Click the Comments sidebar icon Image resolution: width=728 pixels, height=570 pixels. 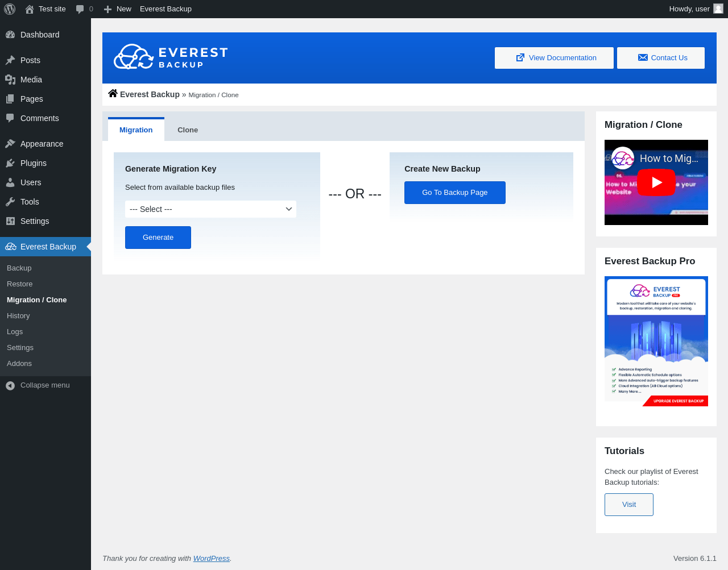[10, 118]
